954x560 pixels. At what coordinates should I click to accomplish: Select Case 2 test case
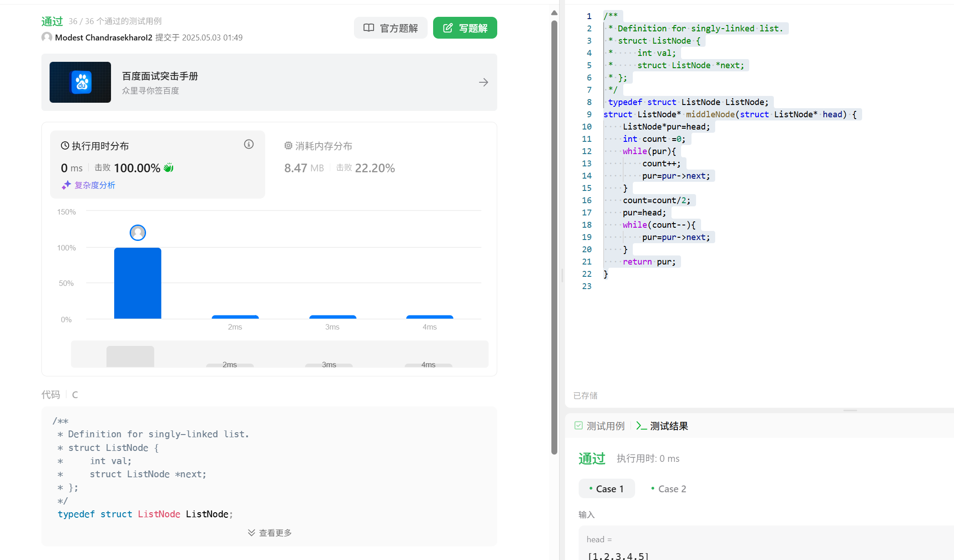click(668, 489)
